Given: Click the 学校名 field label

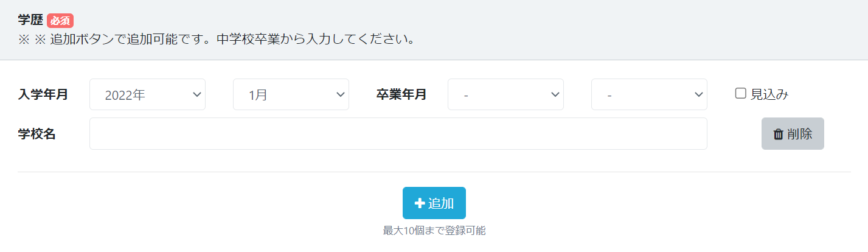Looking at the screenshot, I should [37, 134].
